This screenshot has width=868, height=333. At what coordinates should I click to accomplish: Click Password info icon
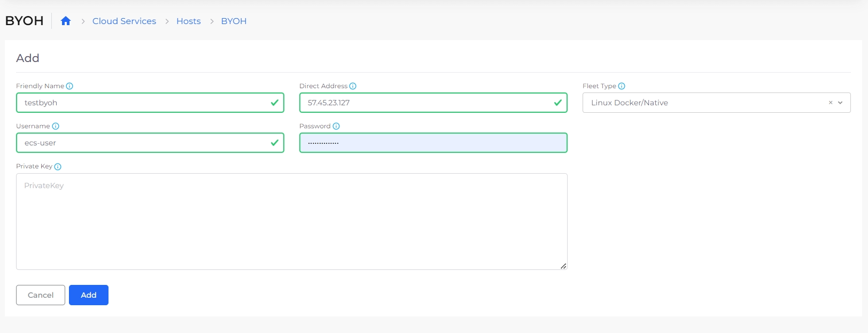336,126
